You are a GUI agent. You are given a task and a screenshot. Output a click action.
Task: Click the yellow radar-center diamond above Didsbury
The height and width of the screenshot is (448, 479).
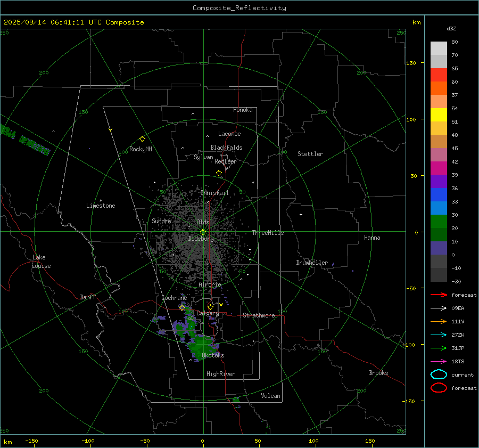pos(203,232)
